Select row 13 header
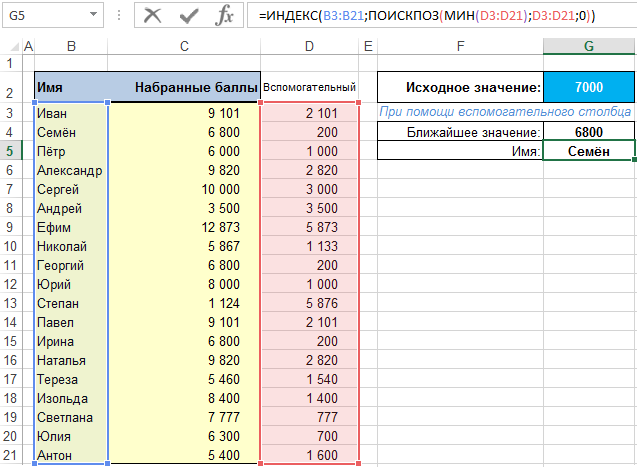 coord(10,303)
